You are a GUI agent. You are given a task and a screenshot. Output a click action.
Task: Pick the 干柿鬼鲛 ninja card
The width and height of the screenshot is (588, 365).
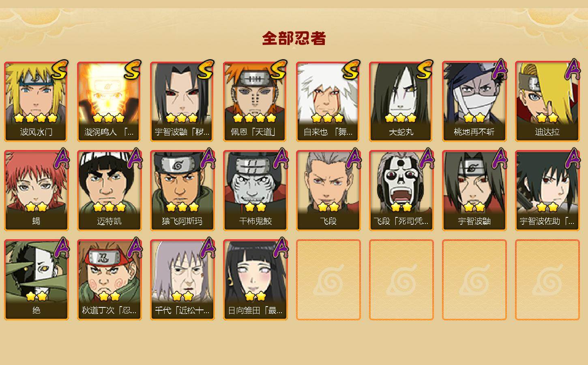(255, 191)
